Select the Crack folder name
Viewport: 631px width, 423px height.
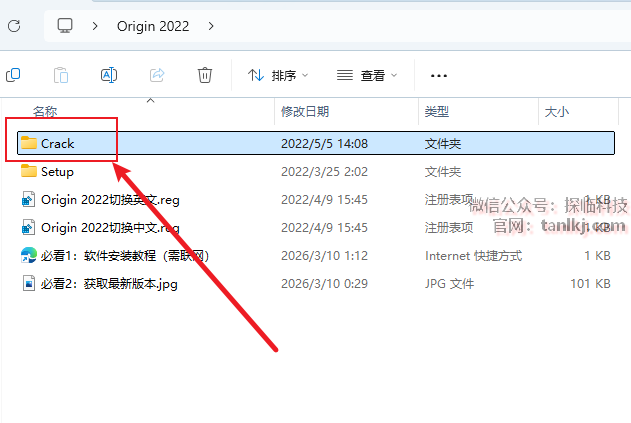pyautogui.click(x=58, y=144)
